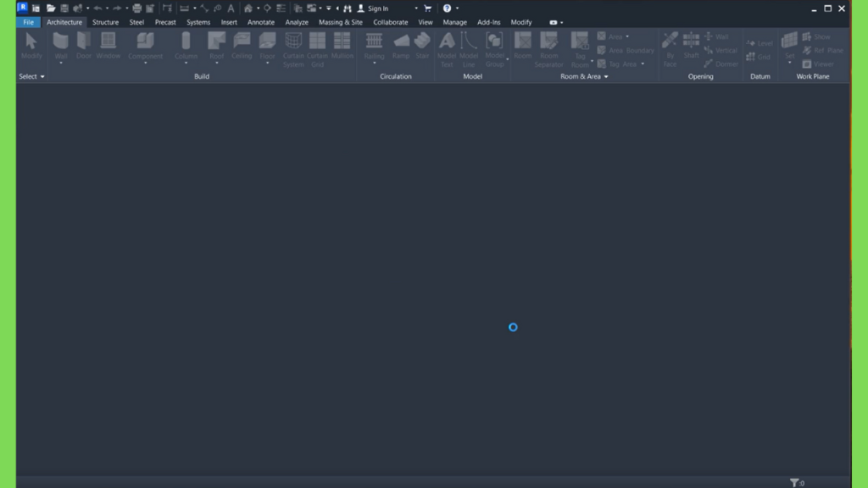Pick the Stair tool
Viewport: 868px width, 488px height.
(422, 45)
